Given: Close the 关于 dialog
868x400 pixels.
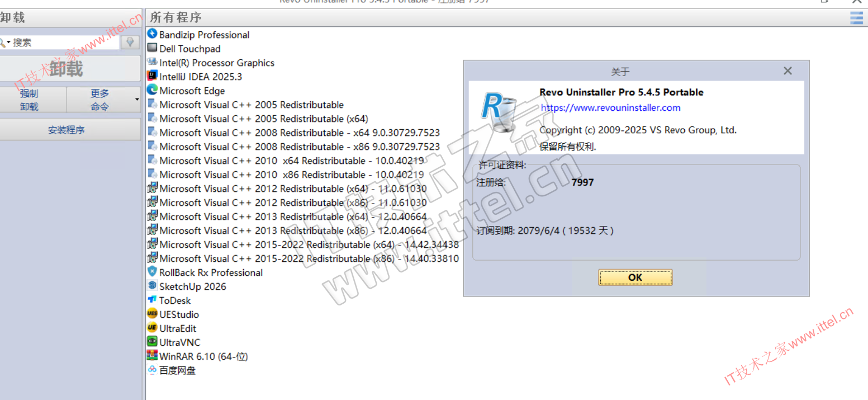Looking at the screenshot, I should (788, 71).
